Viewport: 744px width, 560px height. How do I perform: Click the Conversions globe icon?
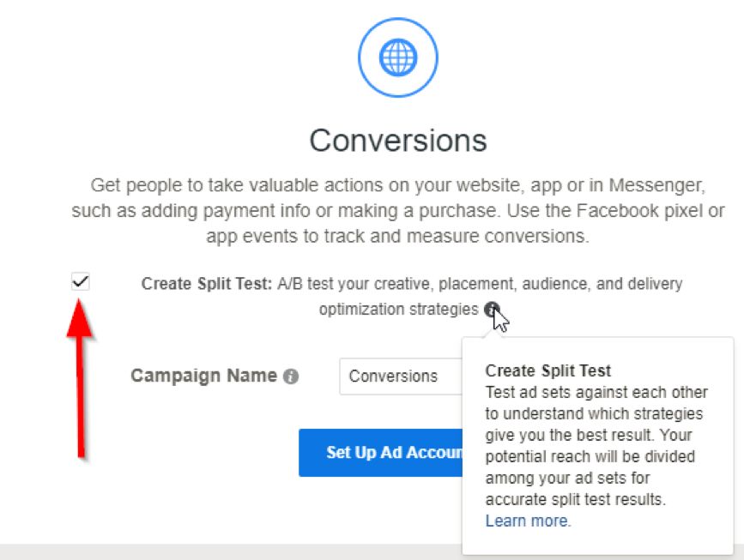398,57
